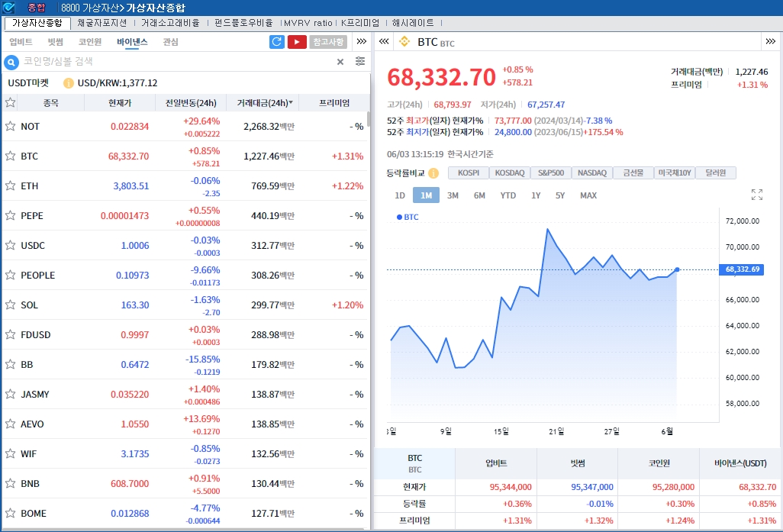Viewport: 783px width, 532px height.
Task: Click the coin name search field
Action: (176, 62)
